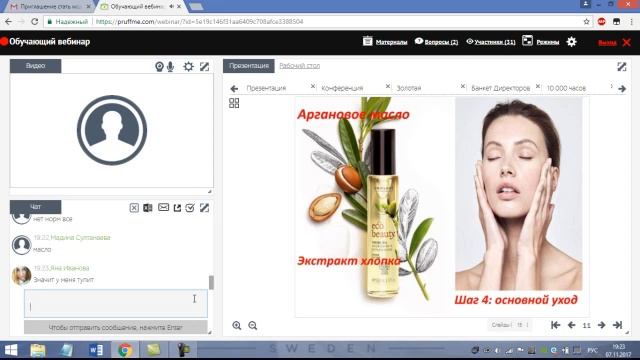
Task: Go to the next slide
Action: (x=601, y=325)
